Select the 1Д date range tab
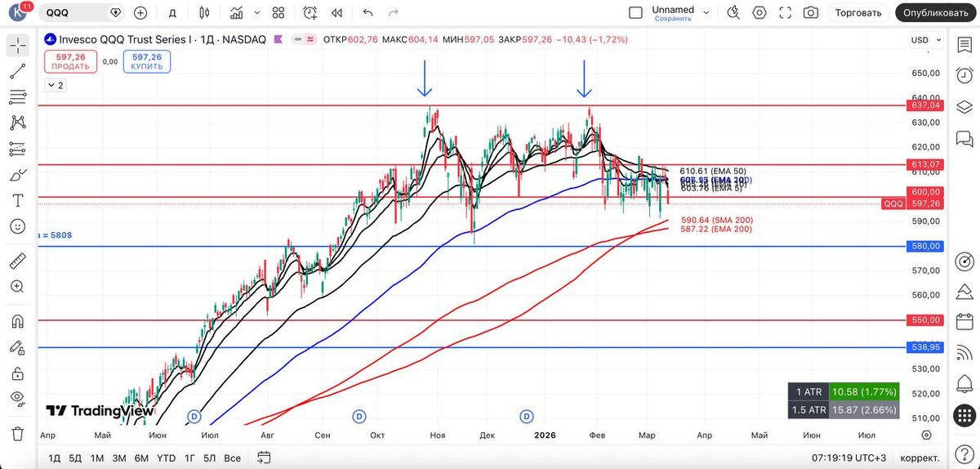Viewport: 980px width, 469px height. [54, 458]
